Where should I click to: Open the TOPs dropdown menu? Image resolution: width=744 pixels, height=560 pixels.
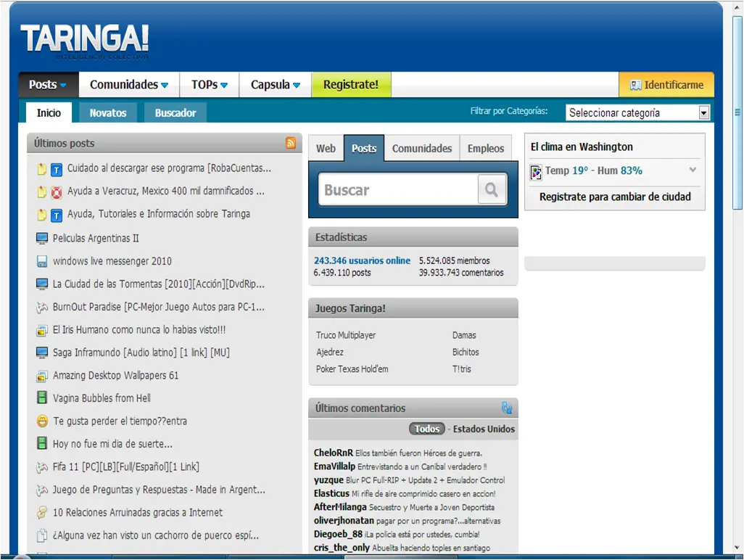(210, 84)
